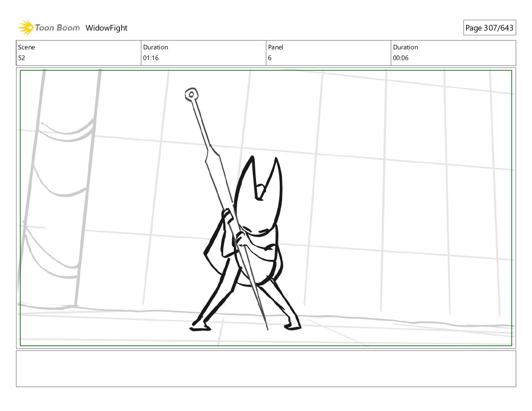
Task: Select panel number 6
Action: point(270,58)
